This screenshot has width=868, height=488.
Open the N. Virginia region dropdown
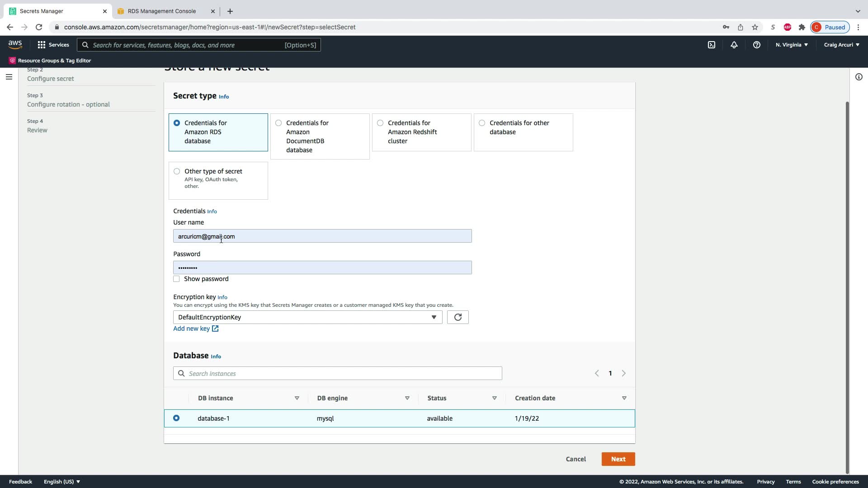792,45
